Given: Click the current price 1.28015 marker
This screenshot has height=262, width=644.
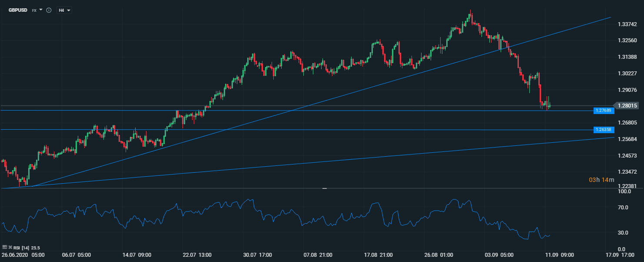Looking at the screenshot, I should (x=627, y=105).
